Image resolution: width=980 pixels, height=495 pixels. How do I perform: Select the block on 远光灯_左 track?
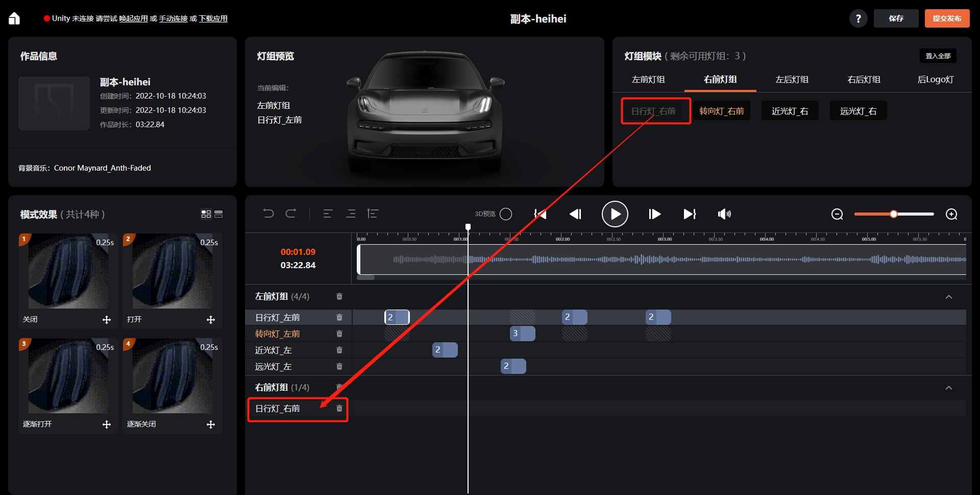click(x=513, y=366)
